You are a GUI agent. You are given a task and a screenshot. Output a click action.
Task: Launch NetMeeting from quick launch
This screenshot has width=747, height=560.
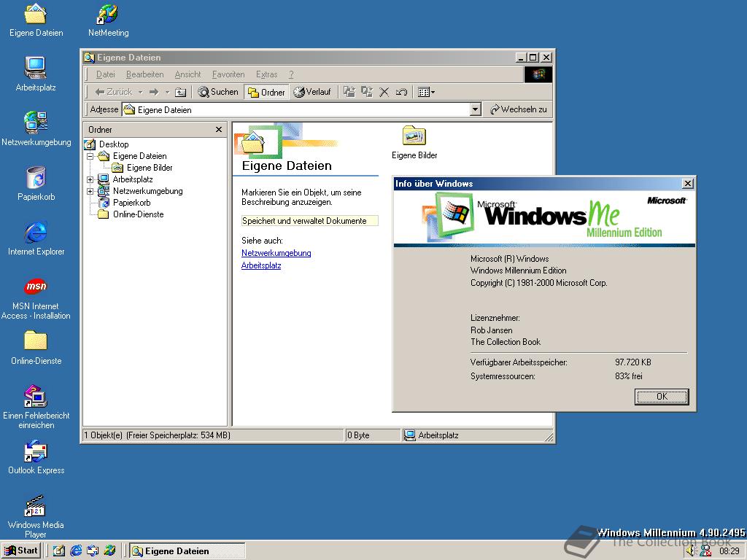point(109,551)
